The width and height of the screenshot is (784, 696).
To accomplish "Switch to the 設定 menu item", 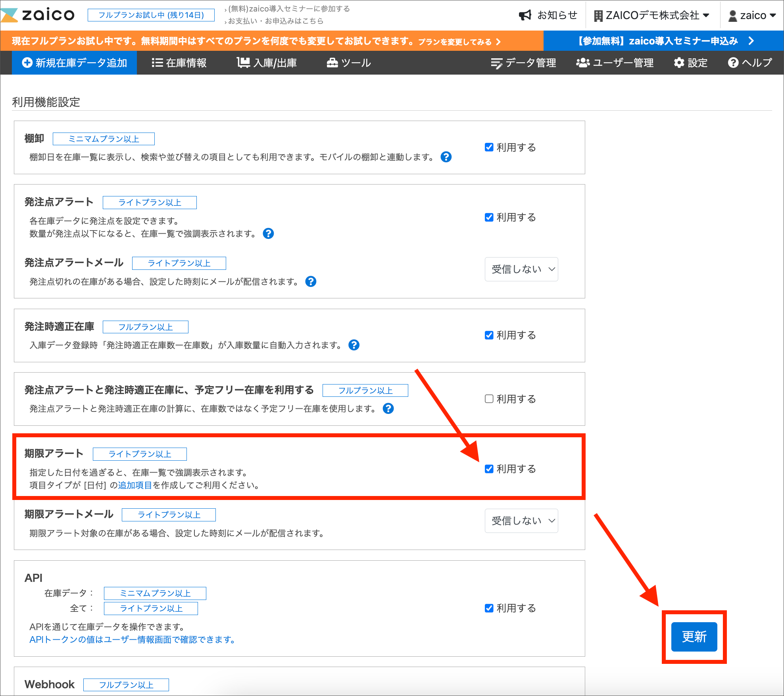I will [x=690, y=62].
